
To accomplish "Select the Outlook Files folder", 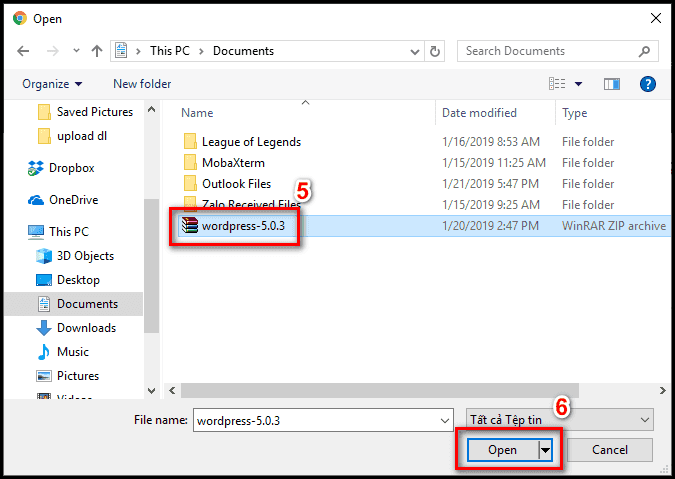I will point(236,184).
